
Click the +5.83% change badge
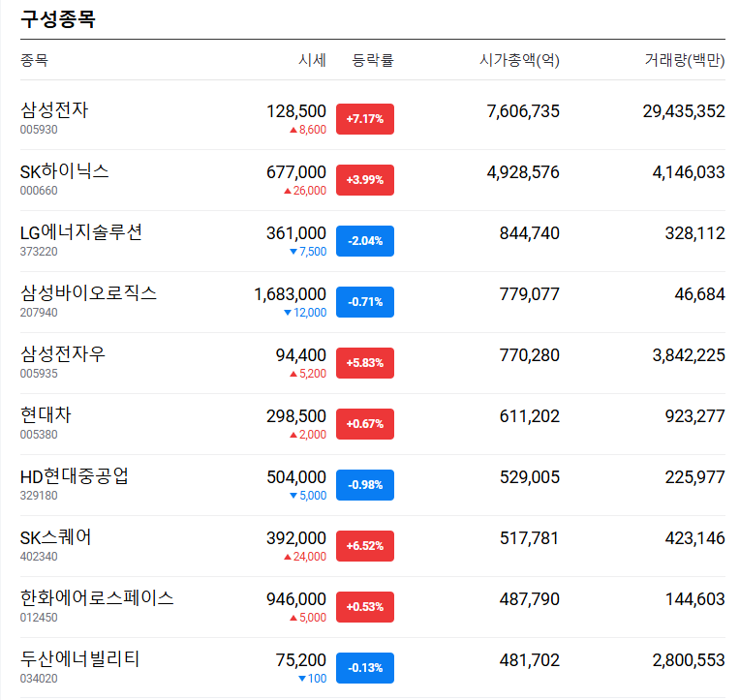[x=365, y=363]
